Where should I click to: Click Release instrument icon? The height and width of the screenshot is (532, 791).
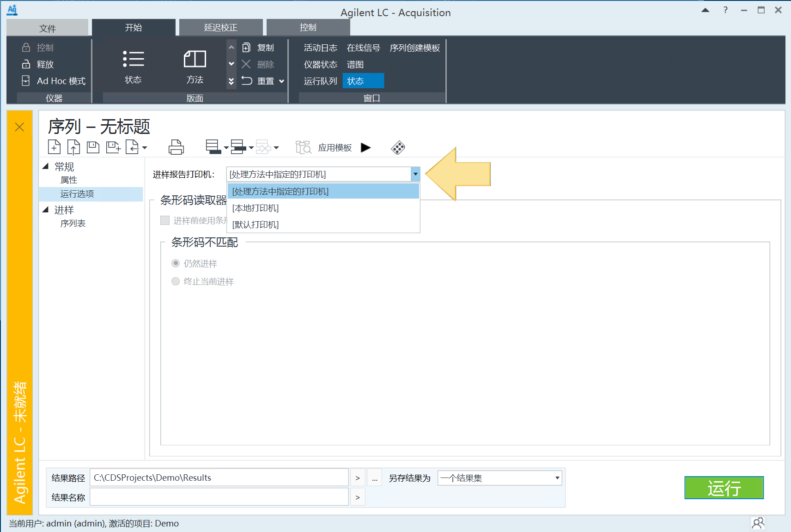point(26,64)
